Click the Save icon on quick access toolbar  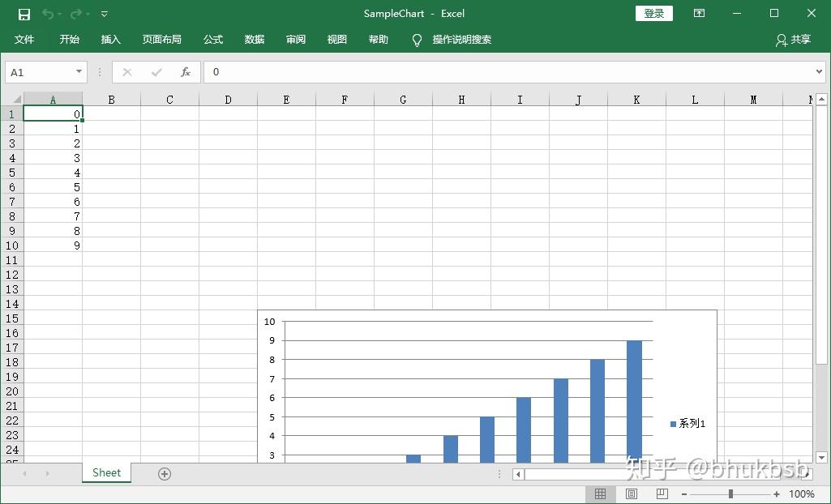coord(24,14)
